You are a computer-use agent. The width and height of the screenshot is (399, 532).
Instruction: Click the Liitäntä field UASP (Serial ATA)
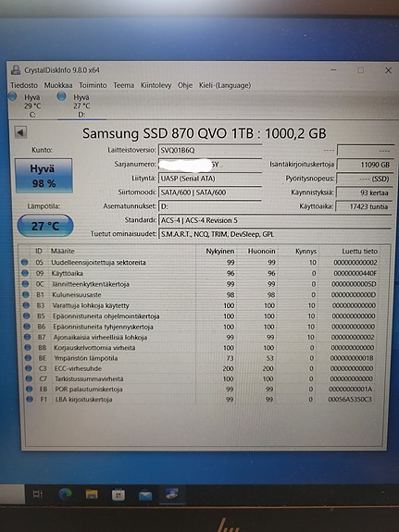[210, 179]
